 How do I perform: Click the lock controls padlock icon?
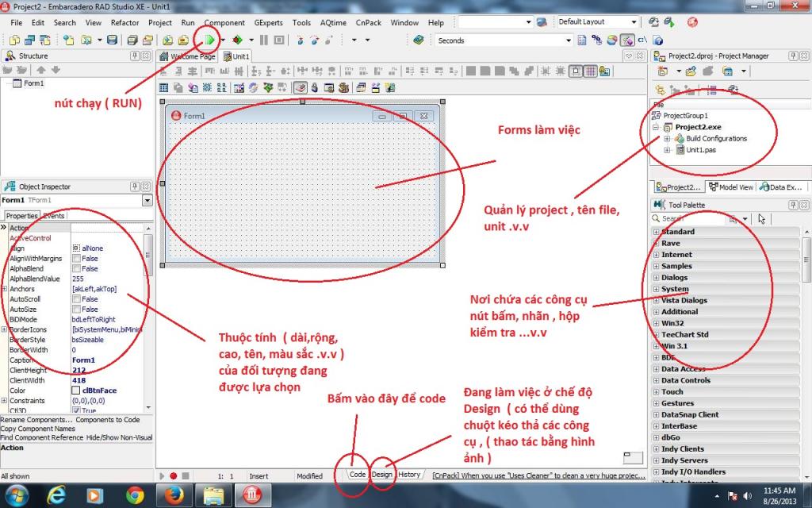(x=314, y=87)
